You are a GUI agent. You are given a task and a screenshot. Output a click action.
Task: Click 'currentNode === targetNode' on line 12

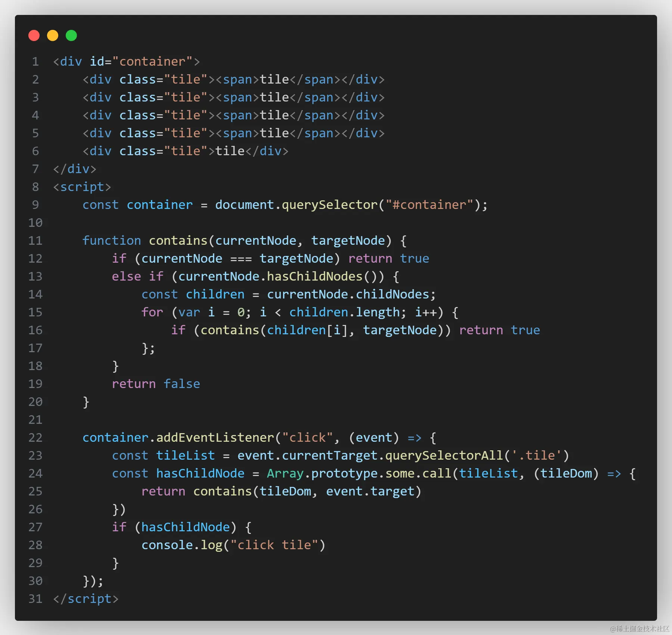(237, 259)
